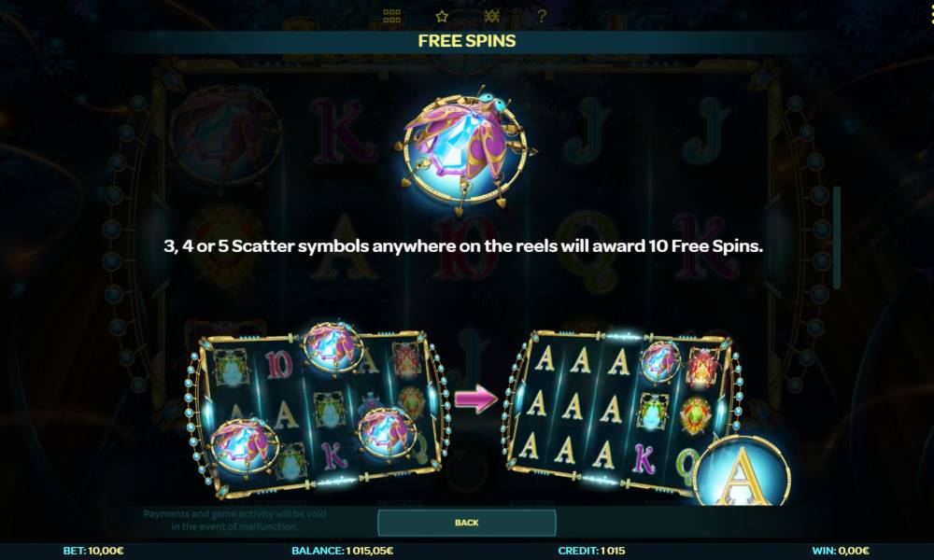Click the malfunction disclaimer text
The width and height of the screenshot is (934, 560).
point(234,520)
